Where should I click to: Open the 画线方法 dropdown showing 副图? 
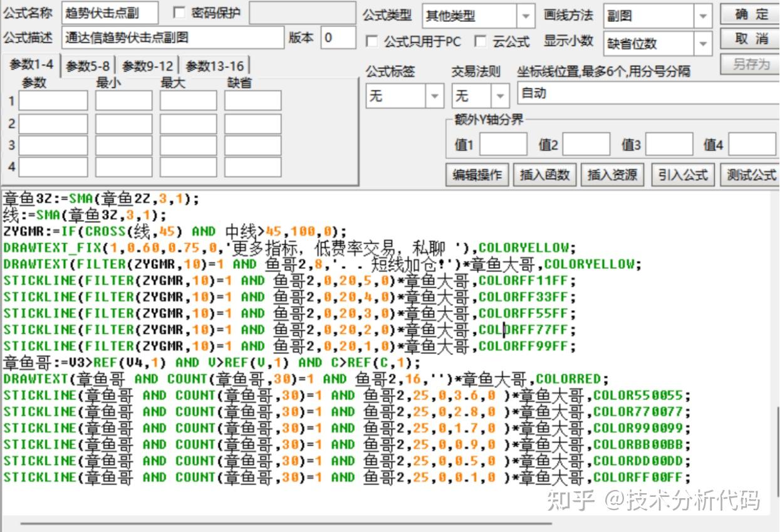pos(703,16)
